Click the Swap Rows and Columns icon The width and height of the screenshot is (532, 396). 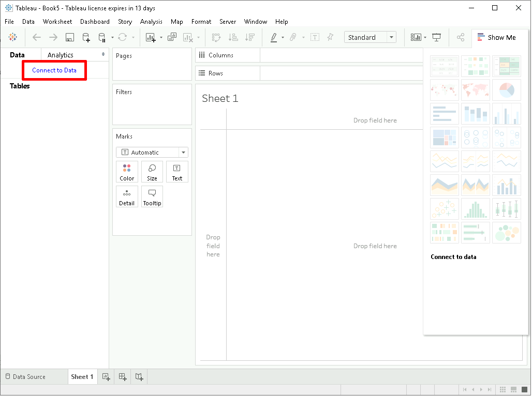[x=216, y=37]
